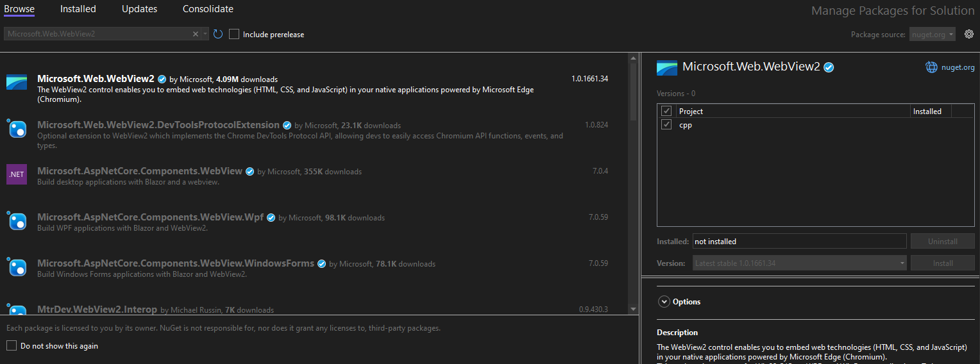The image size is (980, 364).
Task: Check Do not show this again
Action: (12, 345)
